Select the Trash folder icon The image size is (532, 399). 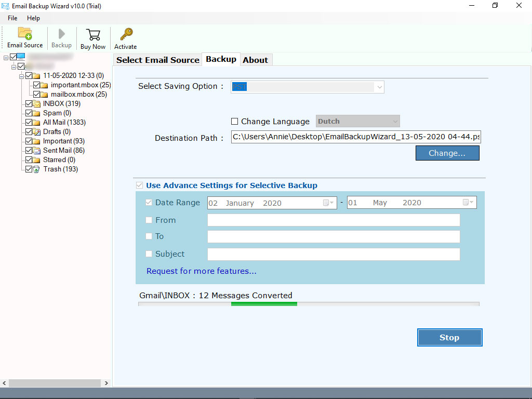pyautogui.click(x=35, y=169)
